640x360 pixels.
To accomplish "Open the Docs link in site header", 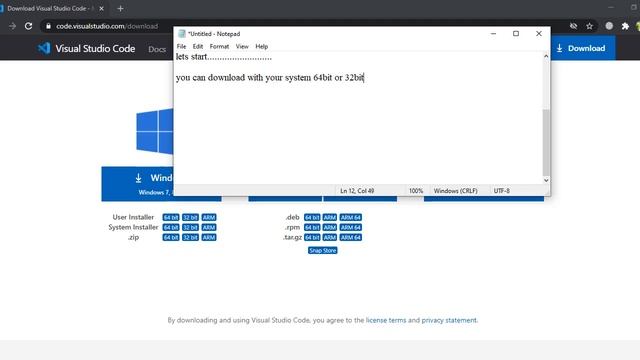I will (x=157, y=49).
